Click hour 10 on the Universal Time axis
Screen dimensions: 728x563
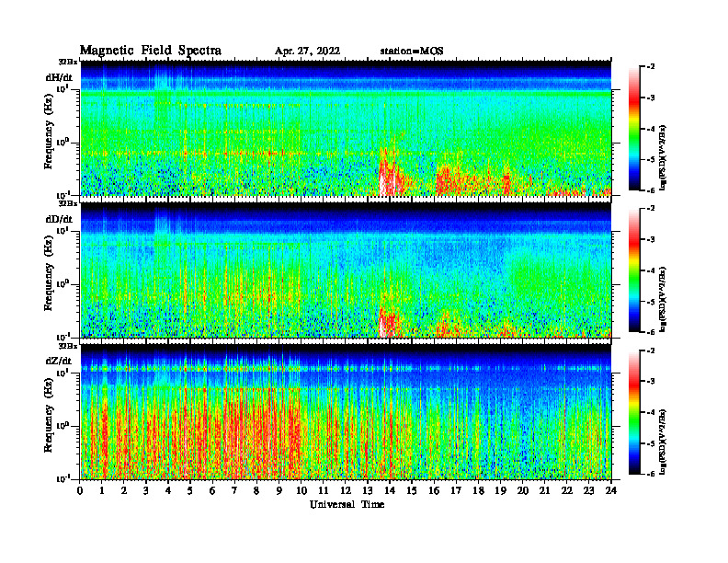click(x=301, y=491)
